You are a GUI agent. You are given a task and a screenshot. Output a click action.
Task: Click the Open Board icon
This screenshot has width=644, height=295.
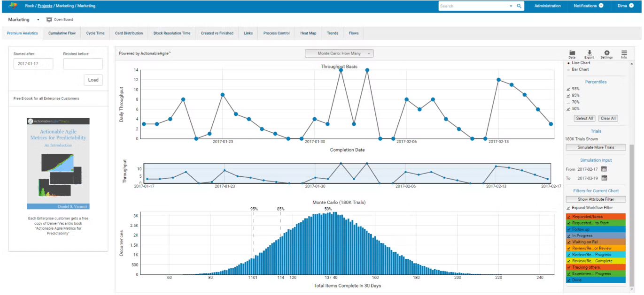pos(49,20)
